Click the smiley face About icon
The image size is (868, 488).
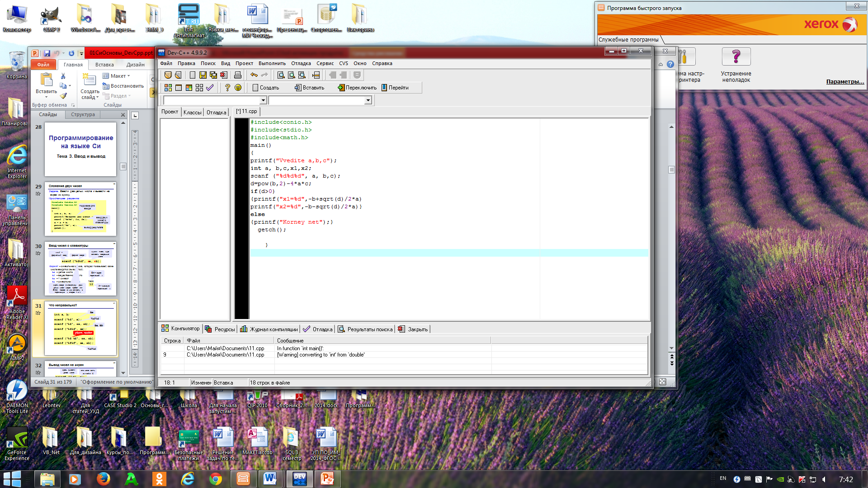238,88
